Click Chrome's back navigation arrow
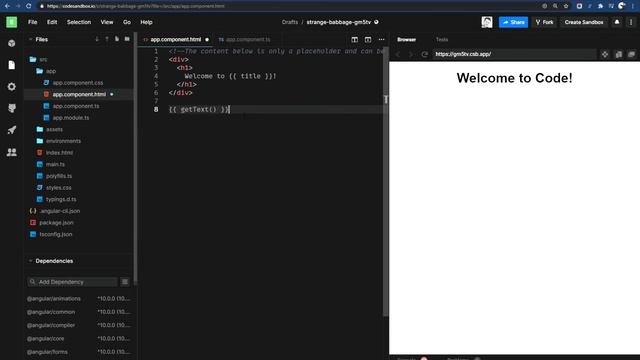 [7, 6]
